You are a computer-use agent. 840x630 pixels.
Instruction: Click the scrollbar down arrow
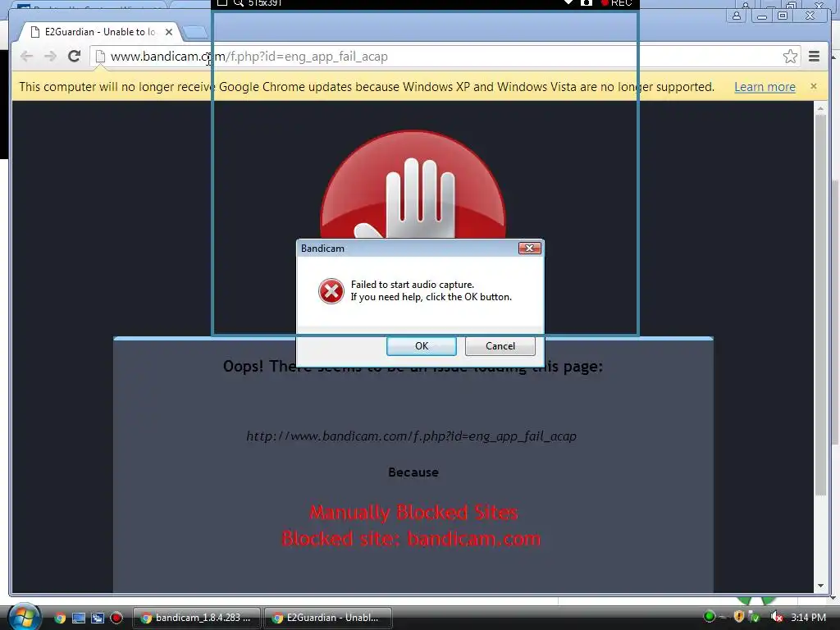point(820,586)
